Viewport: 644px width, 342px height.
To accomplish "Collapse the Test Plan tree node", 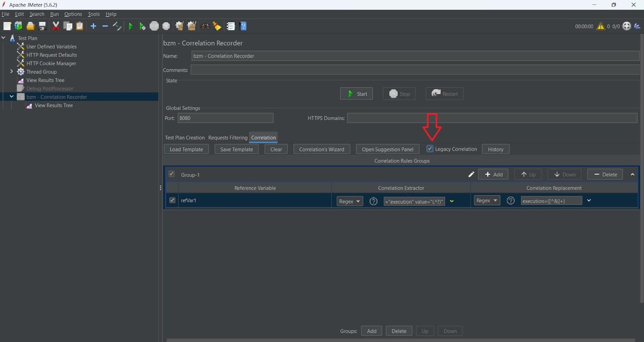I will (4, 38).
